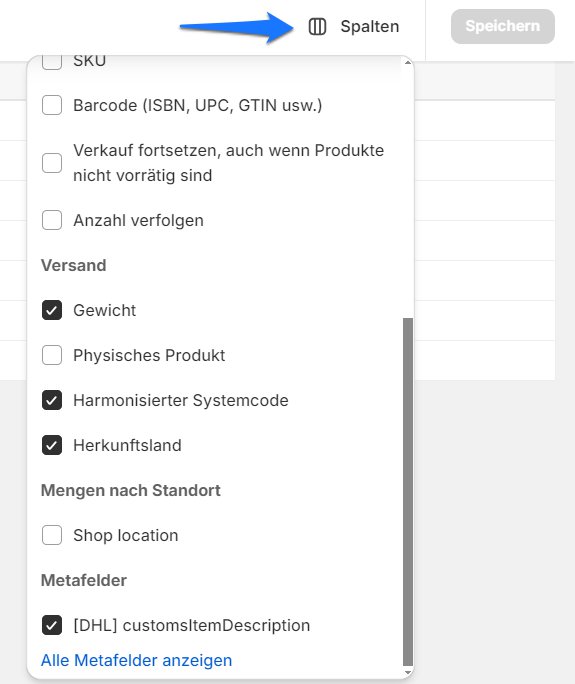Image resolution: width=575 pixels, height=684 pixels.
Task: Check the Physisches Produkt box
Action: [52, 355]
